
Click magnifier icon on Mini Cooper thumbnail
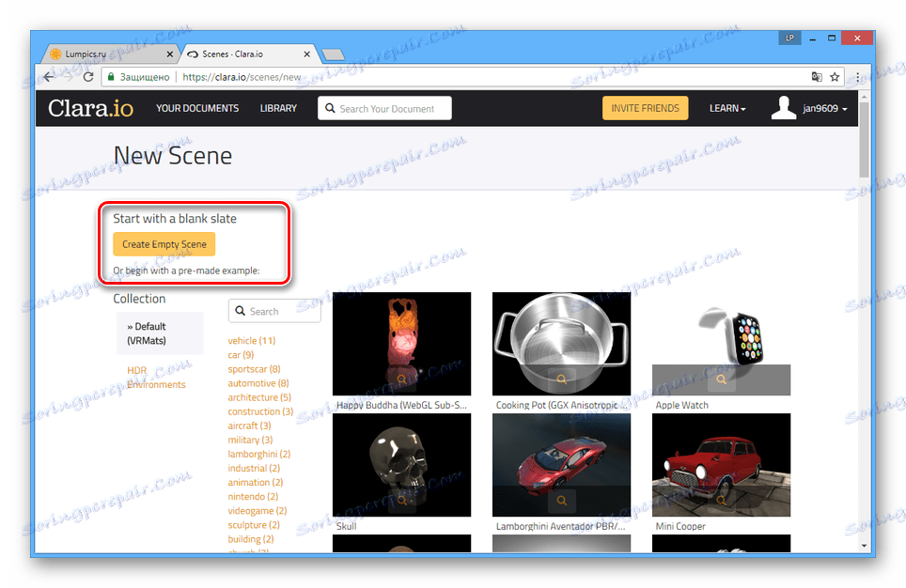721,501
